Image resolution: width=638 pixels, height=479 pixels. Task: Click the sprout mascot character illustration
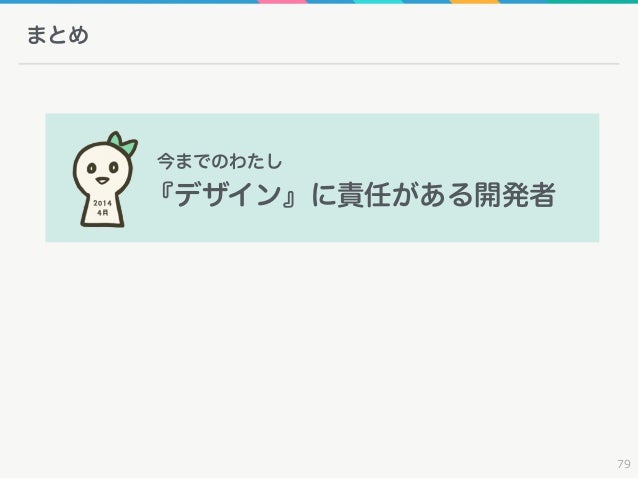pyautogui.click(x=105, y=179)
